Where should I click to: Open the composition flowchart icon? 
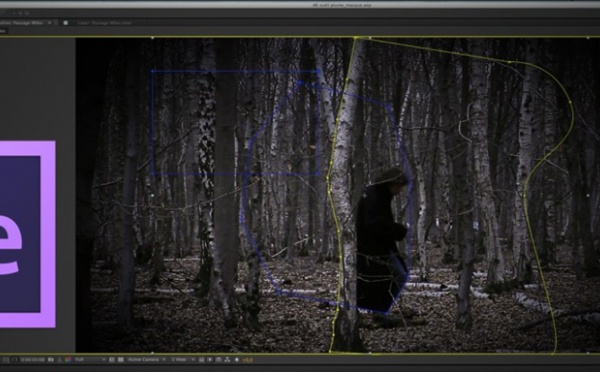pos(227,360)
